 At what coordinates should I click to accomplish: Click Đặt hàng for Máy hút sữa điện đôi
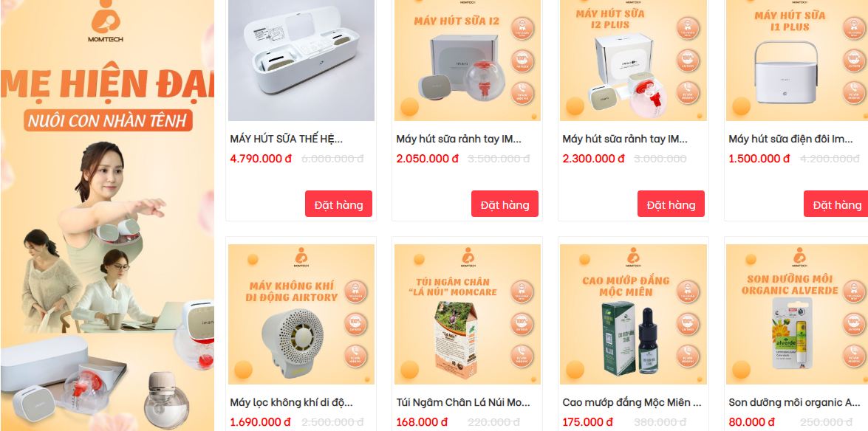point(836,204)
